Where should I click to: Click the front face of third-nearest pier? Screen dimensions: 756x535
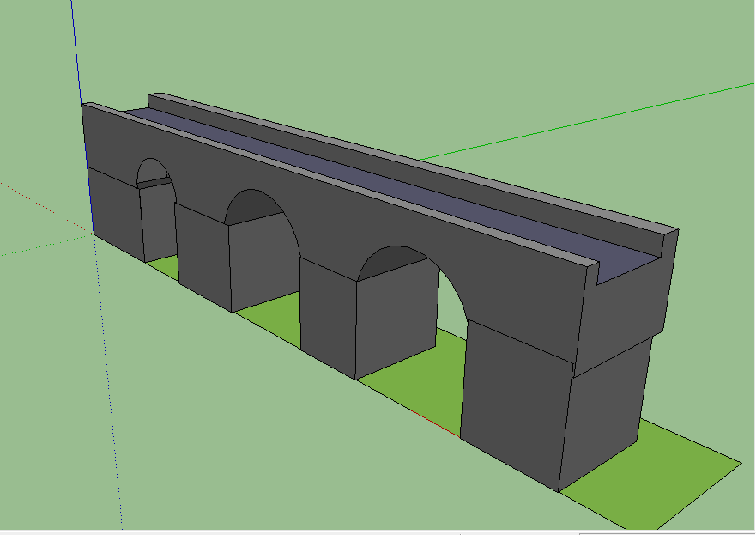coord(202,255)
